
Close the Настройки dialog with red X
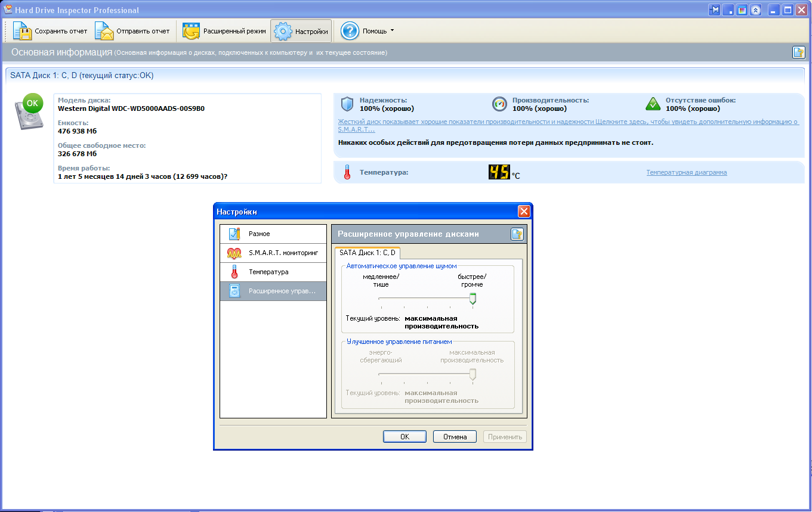click(x=523, y=212)
